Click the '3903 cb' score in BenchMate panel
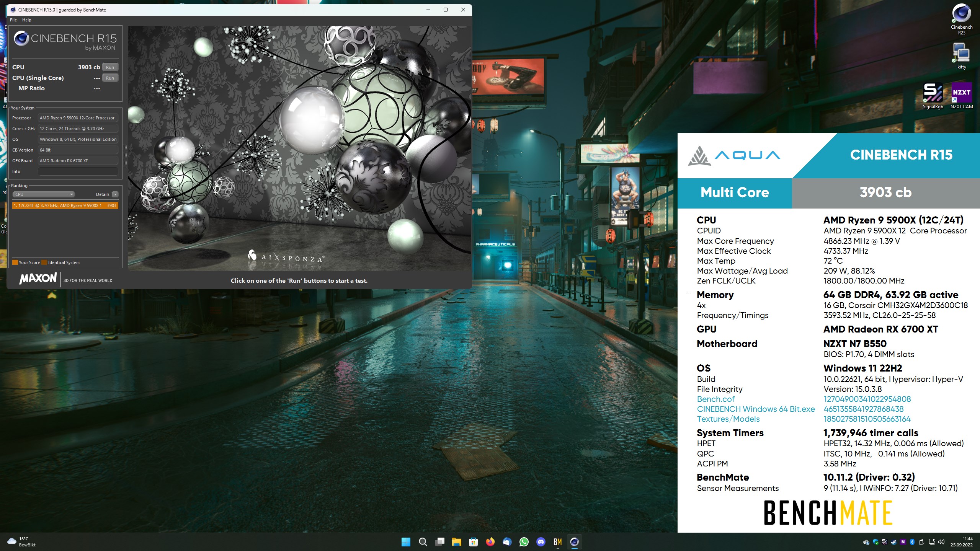Screen dimensions: 980x551 (x=885, y=192)
